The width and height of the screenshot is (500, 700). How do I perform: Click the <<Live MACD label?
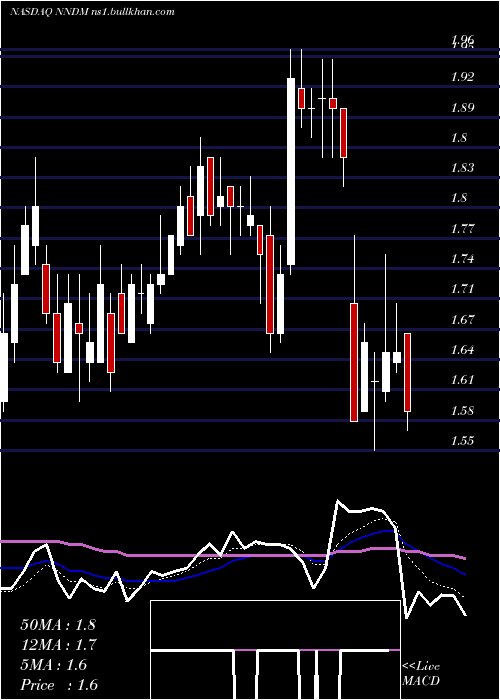(x=421, y=673)
